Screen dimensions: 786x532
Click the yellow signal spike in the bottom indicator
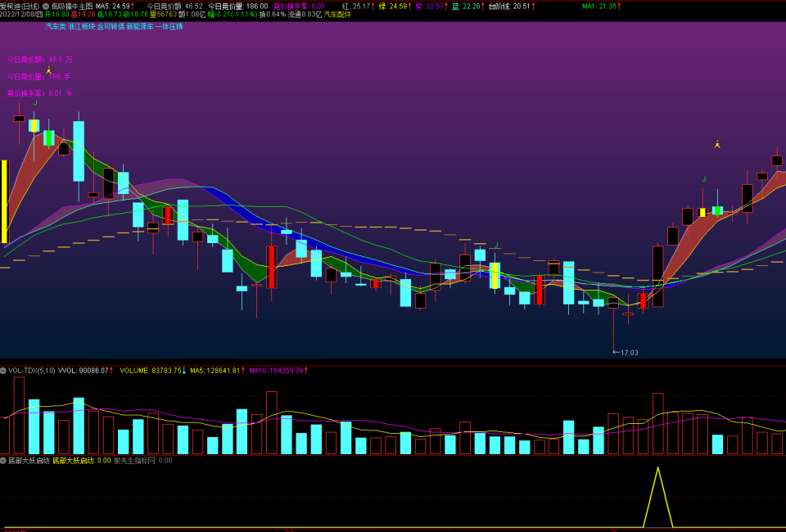(x=657, y=497)
